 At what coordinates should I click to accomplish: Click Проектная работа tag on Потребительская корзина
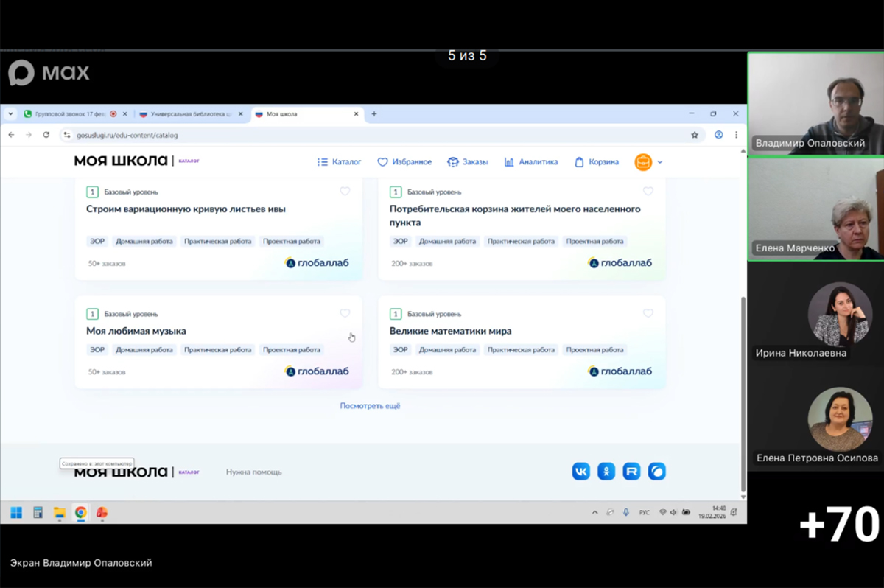(594, 241)
